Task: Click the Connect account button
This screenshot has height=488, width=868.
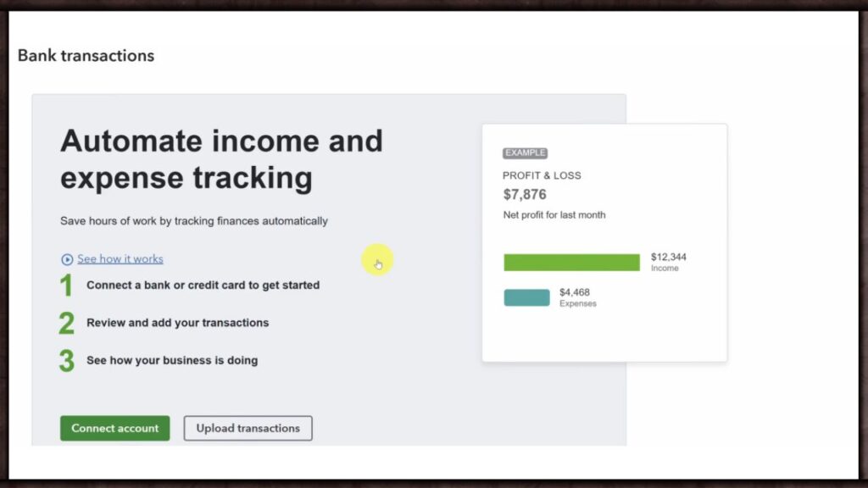Action: [x=114, y=428]
